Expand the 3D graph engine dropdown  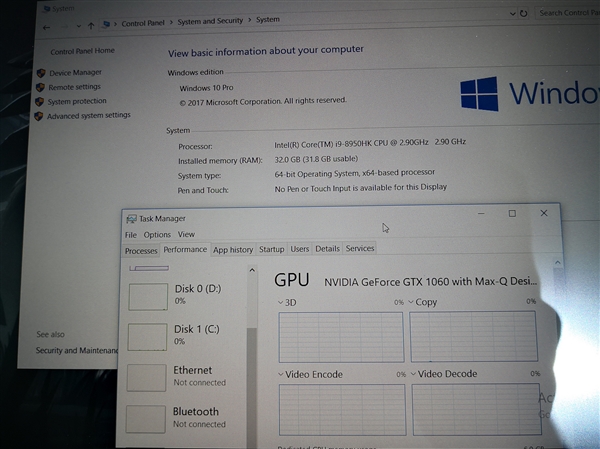point(279,302)
